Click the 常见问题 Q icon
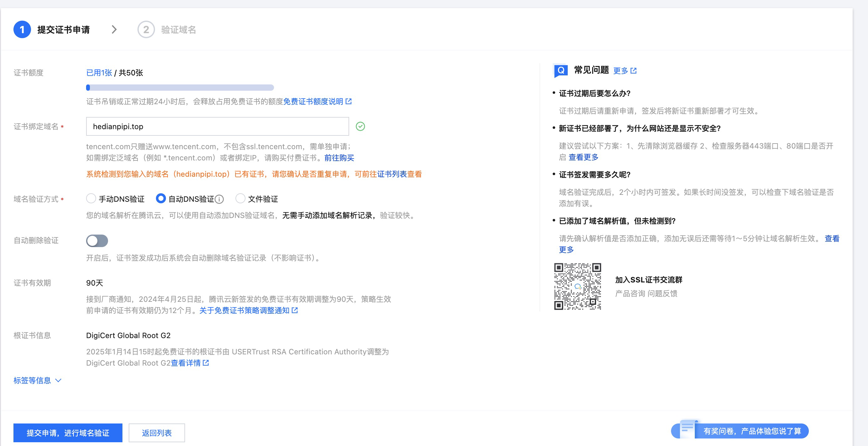Screen dimensions: 868x446 [561, 71]
